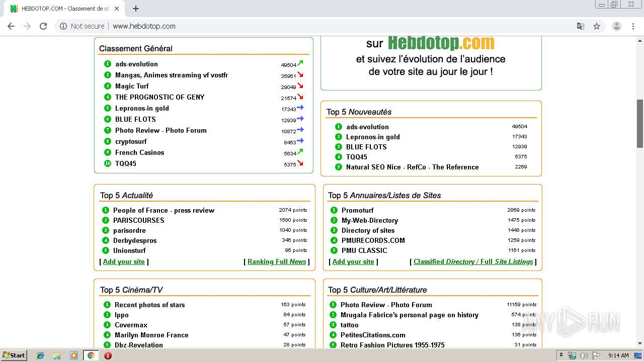Viewport: 644px width, 362px height.
Task: Open cryptosurf ranking entry
Action: click(x=131, y=141)
